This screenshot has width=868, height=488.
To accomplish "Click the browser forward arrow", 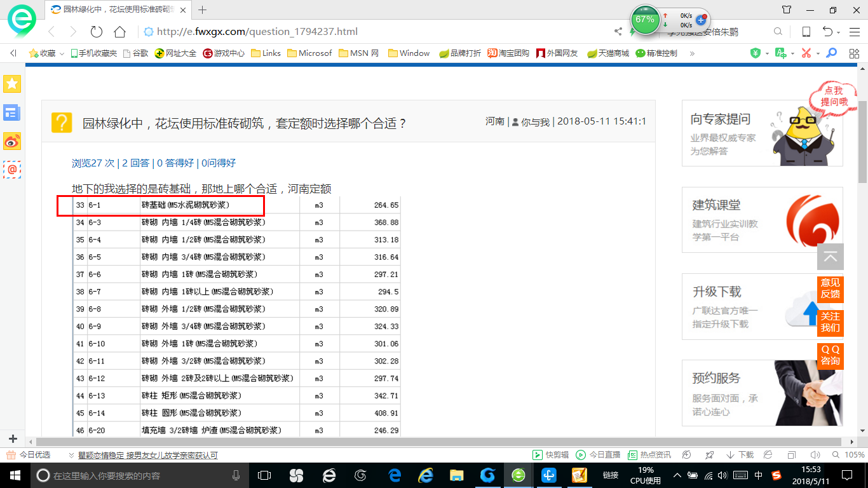I will tap(73, 32).
